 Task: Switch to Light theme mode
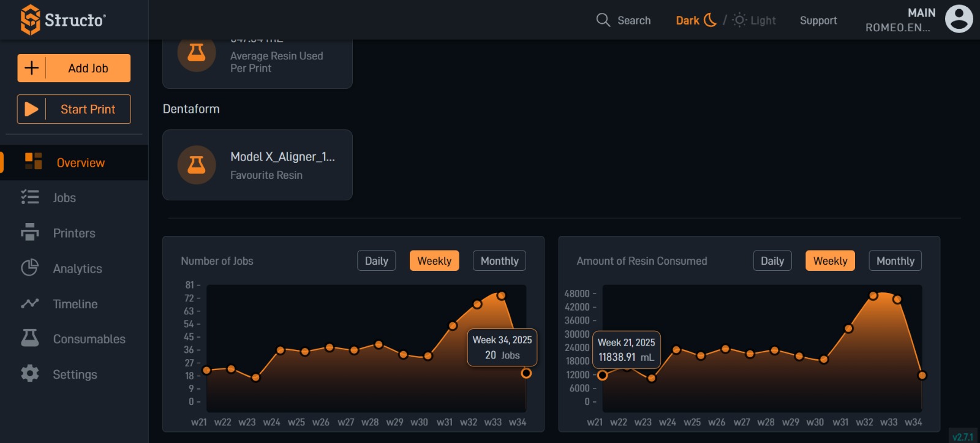pyautogui.click(x=755, y=20)
